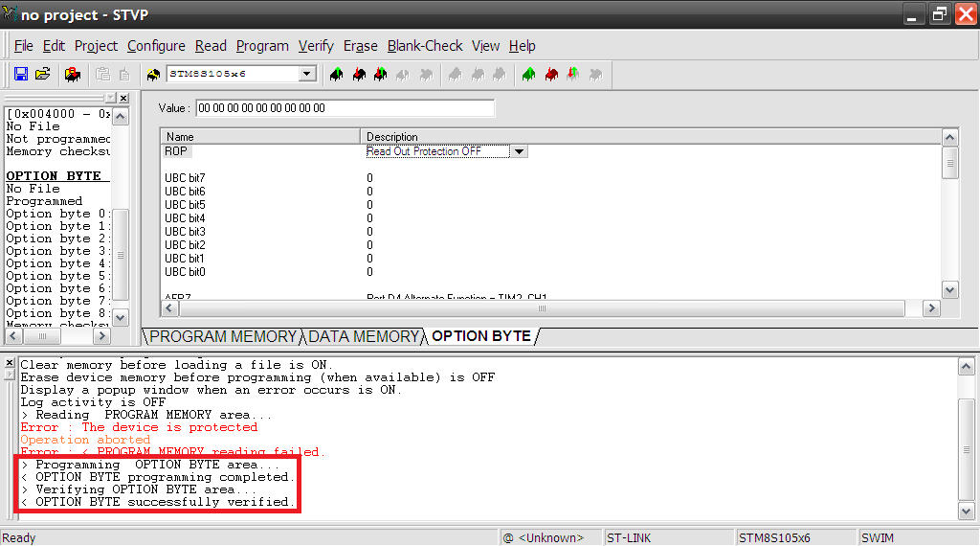
Task: Select the UBC bit1 row
Action: coord(185,259)
